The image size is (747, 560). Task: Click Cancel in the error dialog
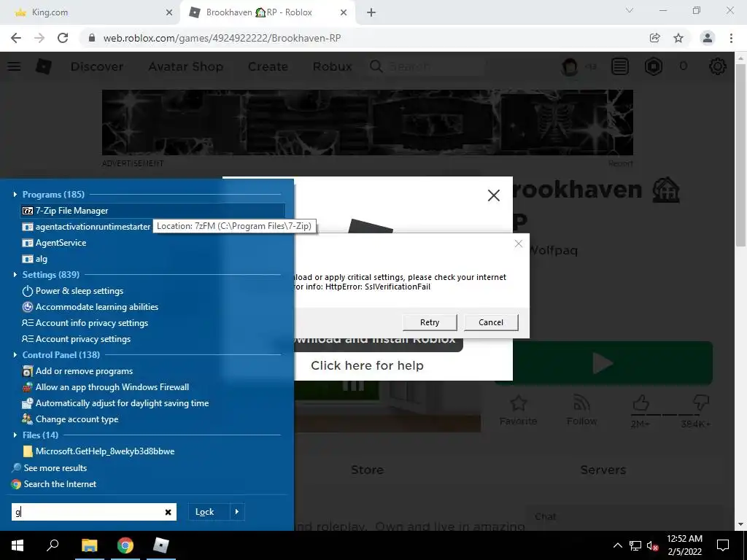pos(491,322)
